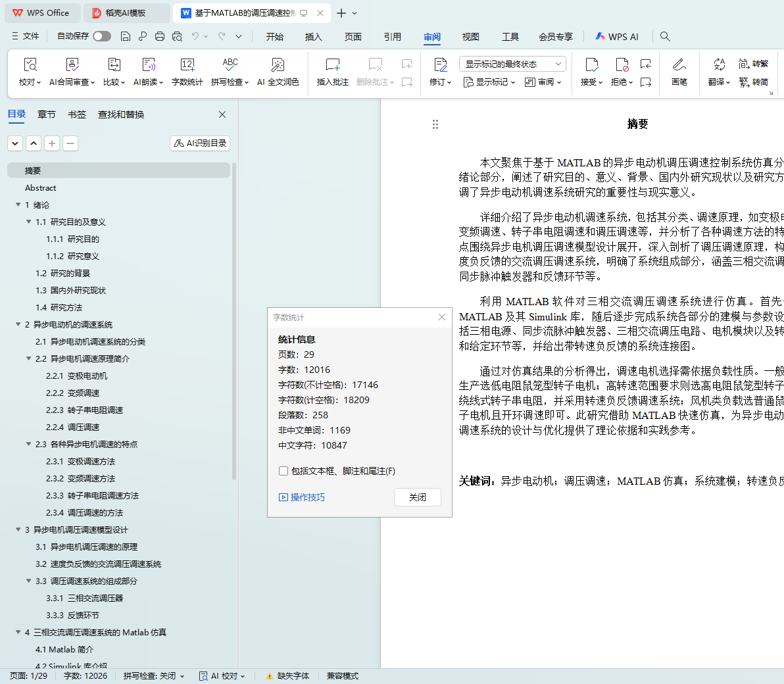Open AI全文润色 polish tool
Viewport: 784px width, 684px height.
pyautogui.click(x=278, y=65)
